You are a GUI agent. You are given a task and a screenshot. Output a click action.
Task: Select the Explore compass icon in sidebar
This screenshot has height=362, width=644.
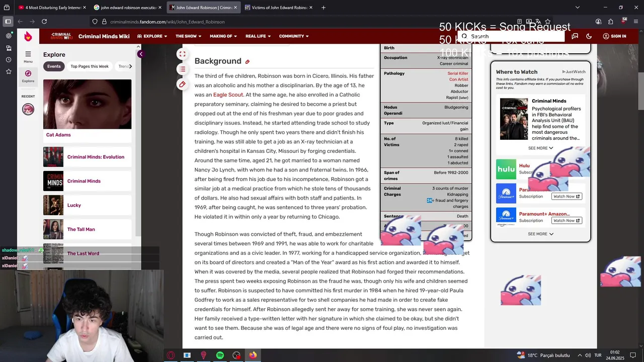point(28,76)
